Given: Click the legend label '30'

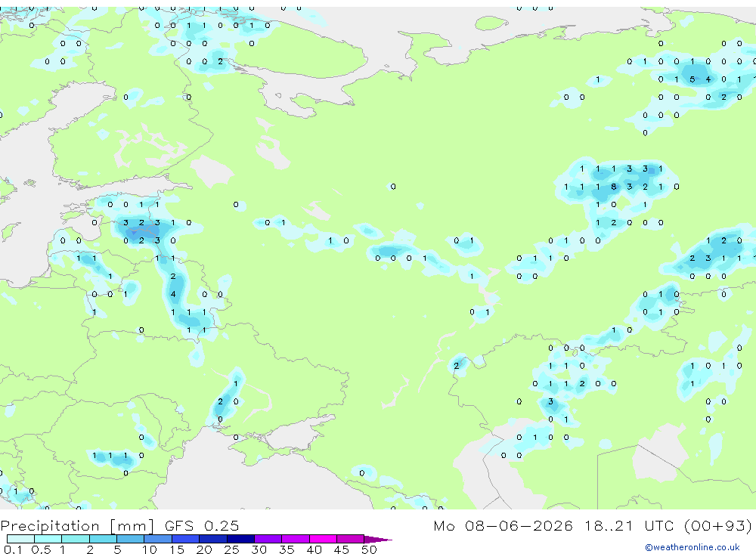Looking at the screenshot, I should click(259, 549).
